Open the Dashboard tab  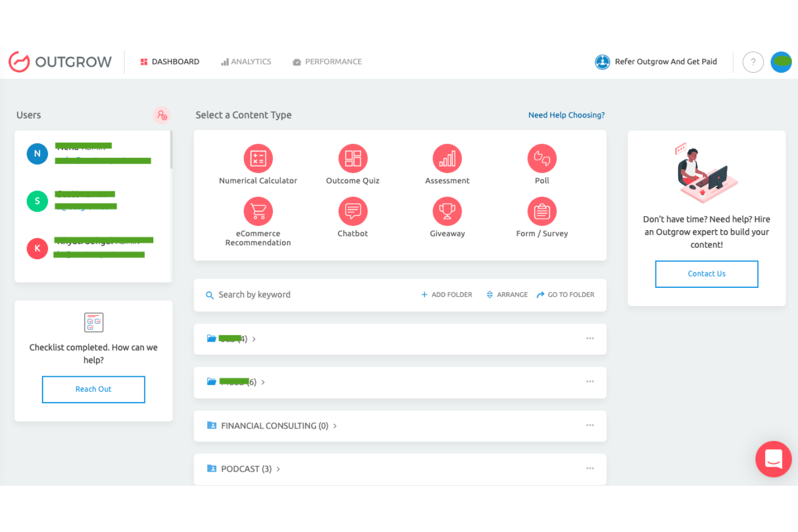coord(170,62)
